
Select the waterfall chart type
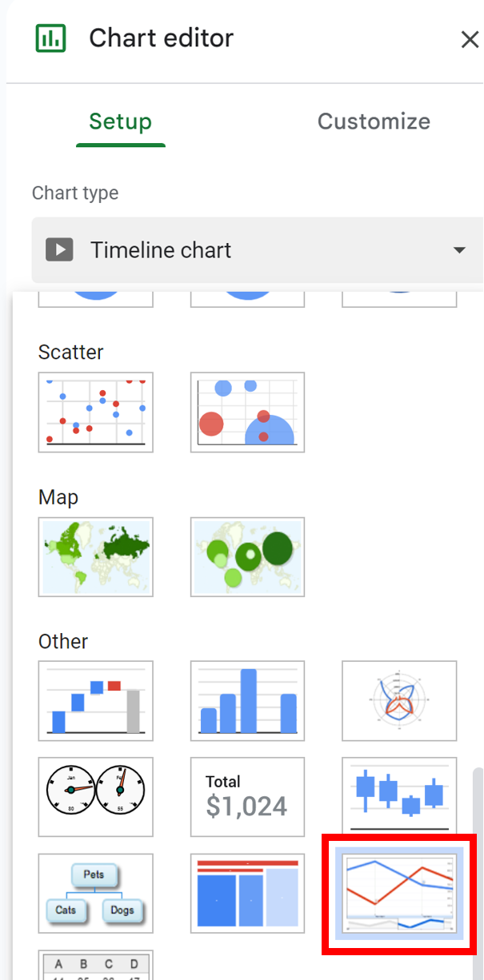96,701
